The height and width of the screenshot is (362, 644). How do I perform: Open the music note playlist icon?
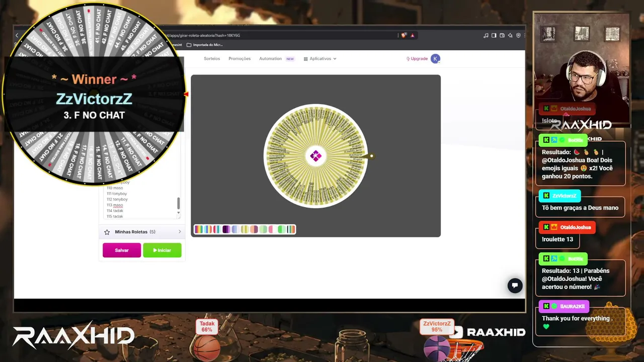tap(486, 35)
